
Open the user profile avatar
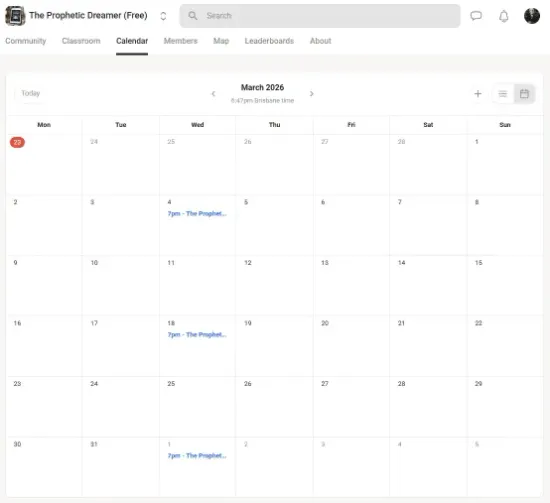click(x=532, y=16)
